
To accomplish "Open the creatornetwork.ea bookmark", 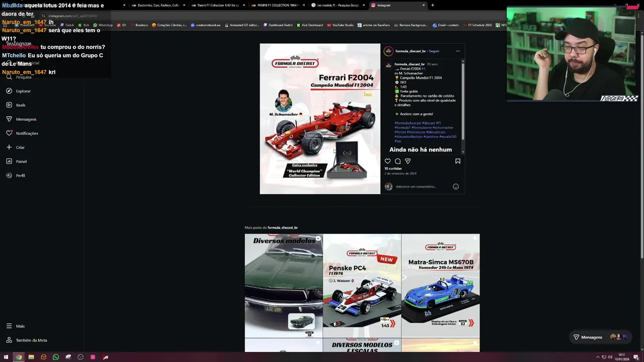I will pos(205,25).
